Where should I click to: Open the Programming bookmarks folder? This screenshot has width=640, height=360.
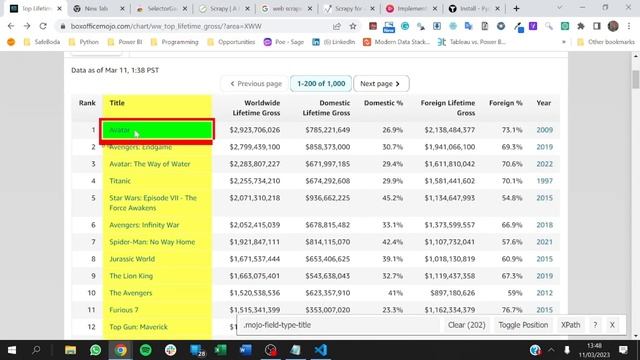(x=174, y=42)
